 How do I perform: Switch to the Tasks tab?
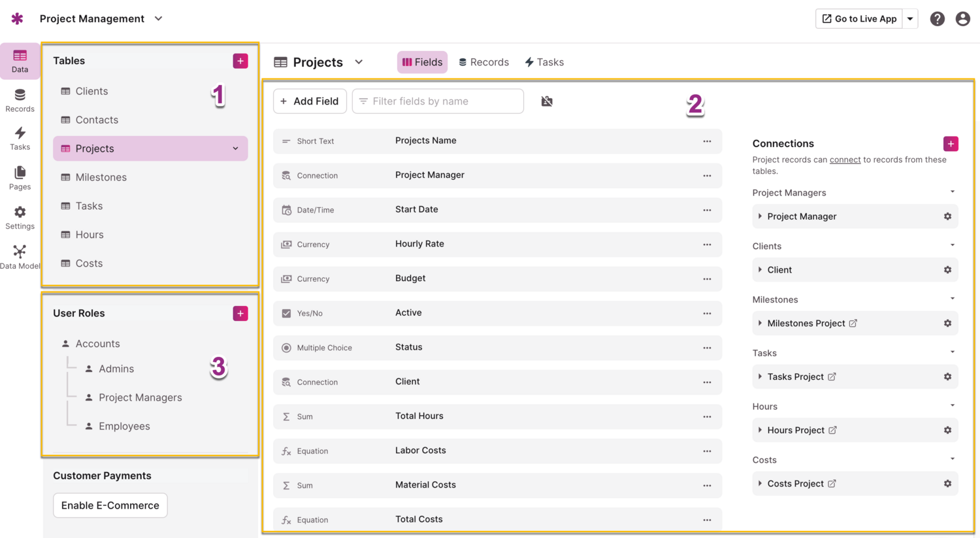[x=544, y=62]
